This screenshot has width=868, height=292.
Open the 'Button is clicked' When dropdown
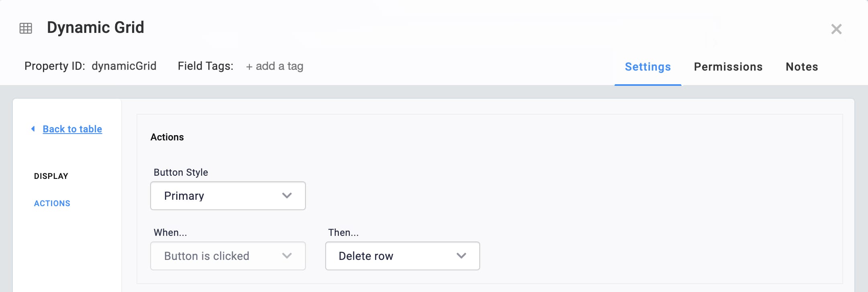[x=228, y=256]
